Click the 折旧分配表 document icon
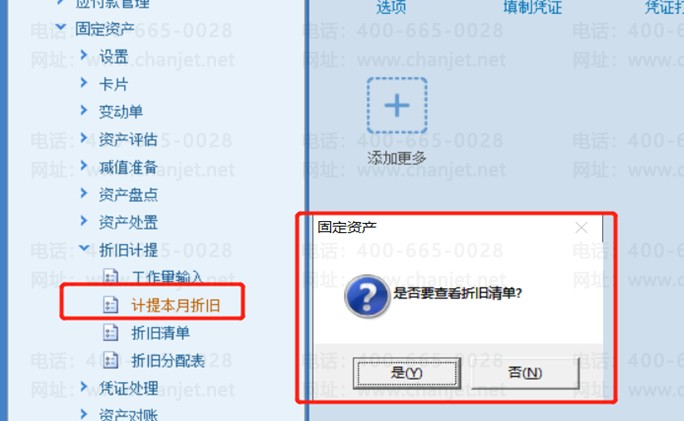 (111, 360)
